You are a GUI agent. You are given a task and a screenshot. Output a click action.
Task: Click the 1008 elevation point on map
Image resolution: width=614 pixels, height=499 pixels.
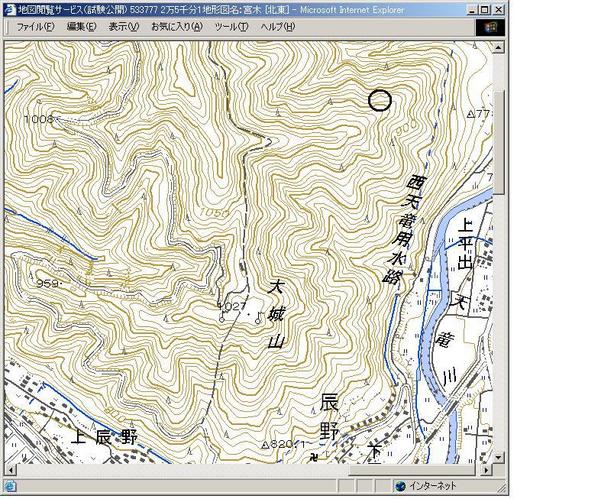tap(39, 118)
